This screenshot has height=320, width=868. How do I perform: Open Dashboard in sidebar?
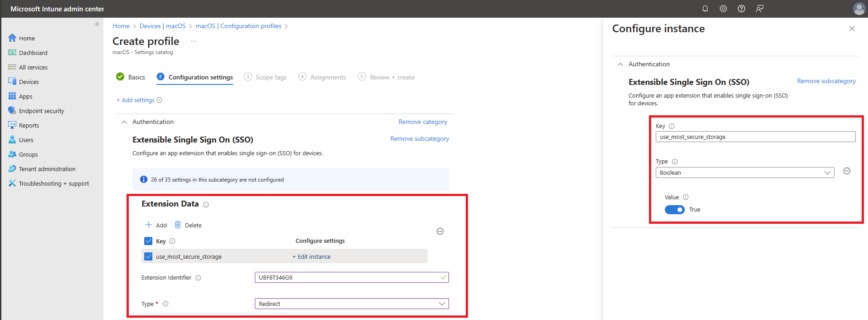click(33, 53)
